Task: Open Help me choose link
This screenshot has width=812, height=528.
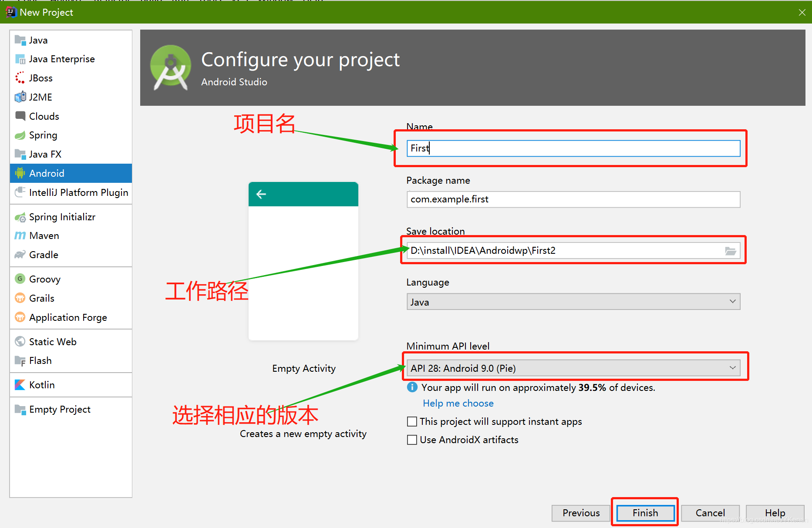Action: [x=458, y=403]
